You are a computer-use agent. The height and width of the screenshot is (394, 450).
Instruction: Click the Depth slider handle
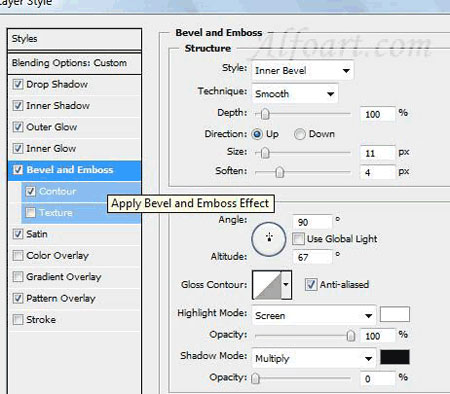tap(265, 114)
